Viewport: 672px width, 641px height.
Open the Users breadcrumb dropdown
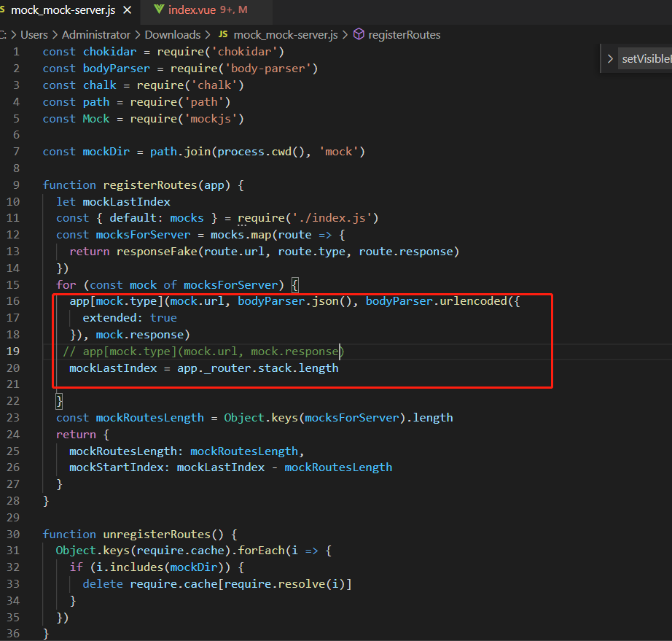click(34, 34)
